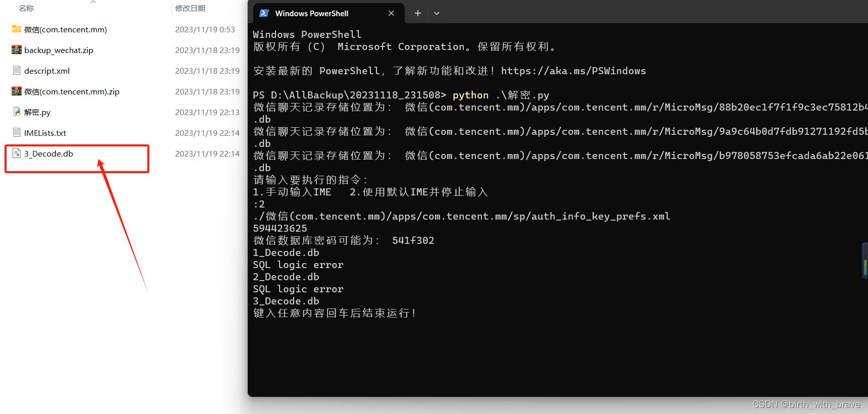The image size is (868, 414).
Task: Open a new terminal tab with plus button
Action: point(417,13)
